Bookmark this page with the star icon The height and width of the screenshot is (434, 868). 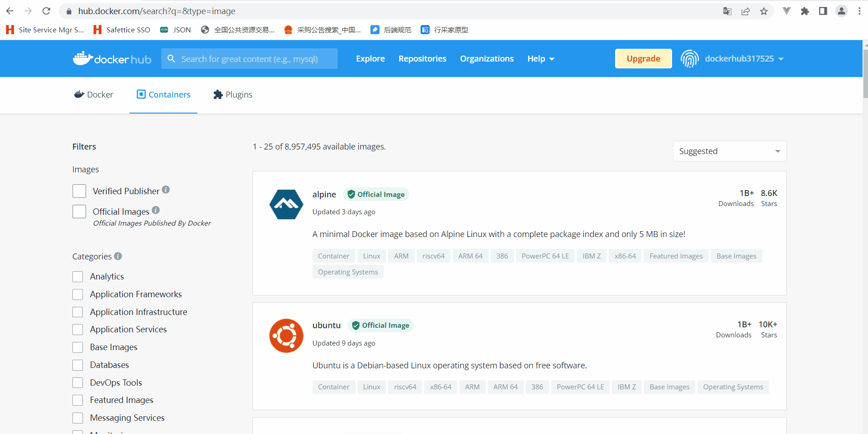(764, 11)
